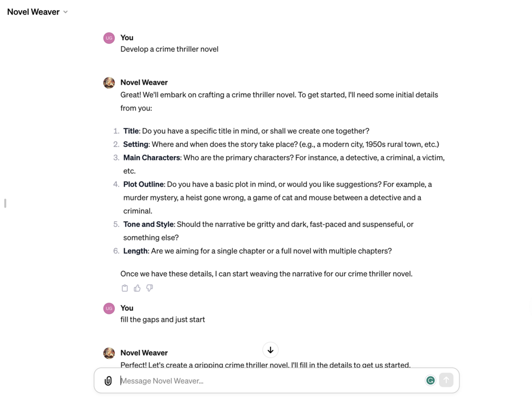Click Novel Weaver's avatar on first reply
The width and height of the screenshot is (532, 398).
(x=109, y=83)
